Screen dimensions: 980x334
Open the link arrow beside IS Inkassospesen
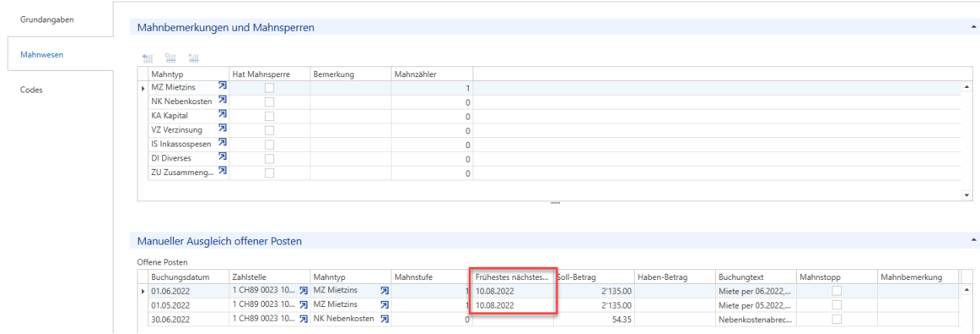click(222, 143)
